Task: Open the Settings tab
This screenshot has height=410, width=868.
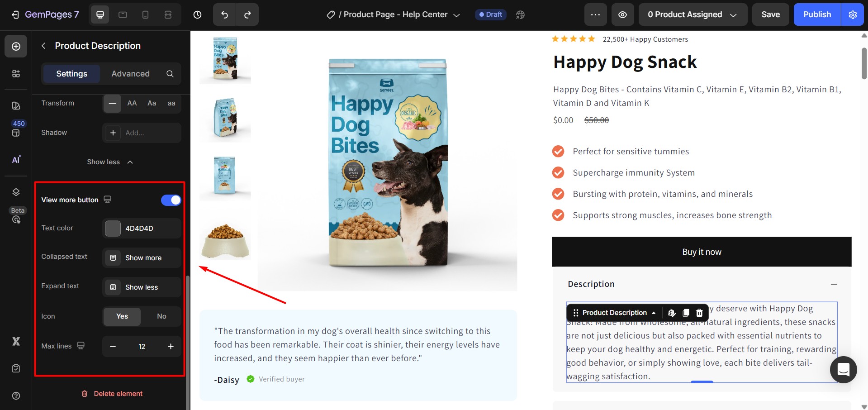Action: click(71, 73)
